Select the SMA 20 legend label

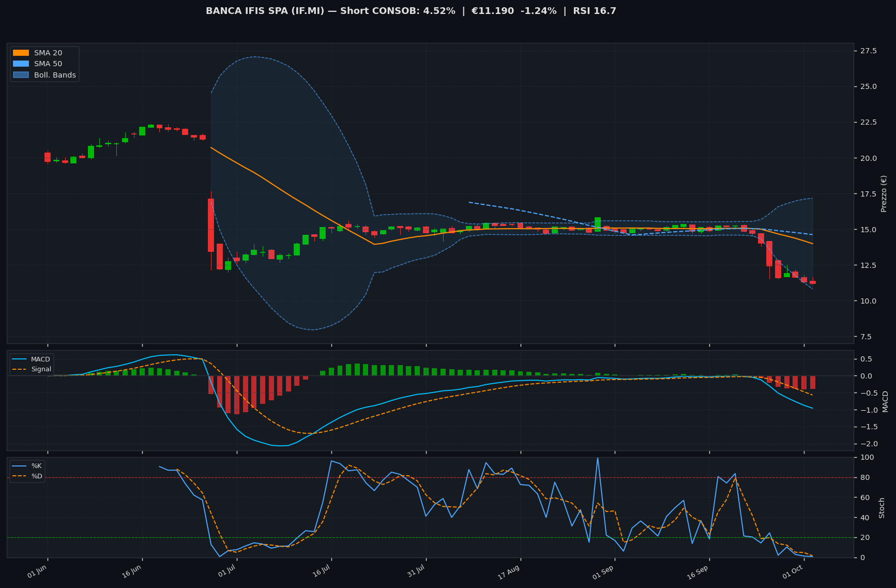(x=48, y=53)
